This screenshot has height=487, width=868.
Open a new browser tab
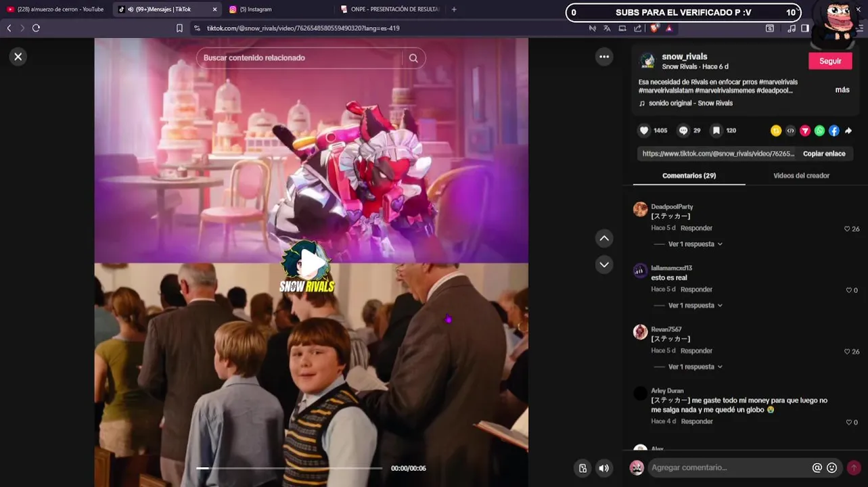pos(454,9)
